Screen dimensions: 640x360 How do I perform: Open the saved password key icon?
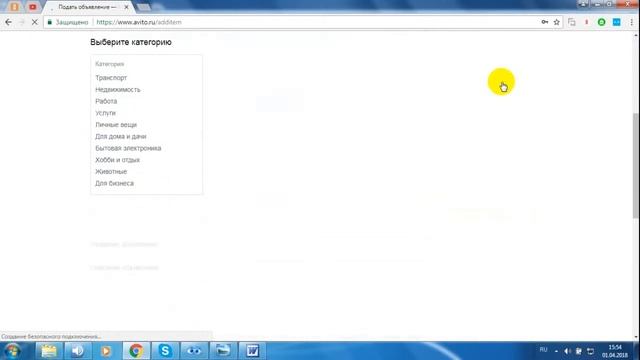pyautogui.click(x=545, y=22)
